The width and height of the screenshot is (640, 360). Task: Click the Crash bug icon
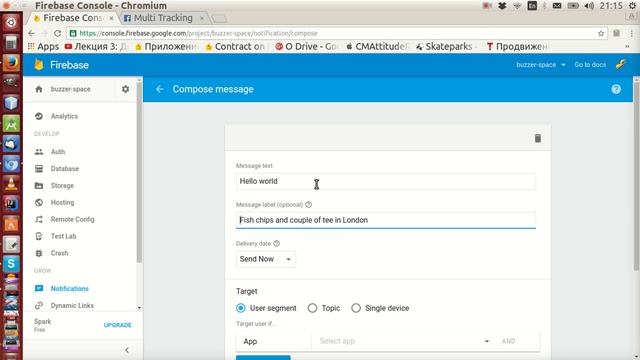39,253
